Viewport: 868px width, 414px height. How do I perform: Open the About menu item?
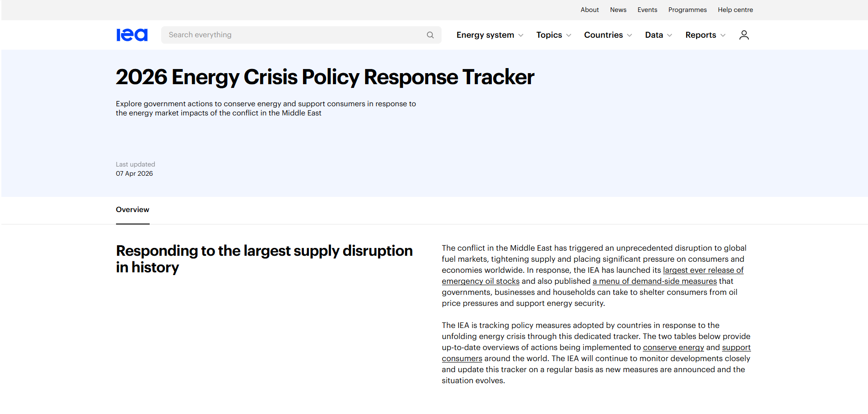(x=589, y=10)
